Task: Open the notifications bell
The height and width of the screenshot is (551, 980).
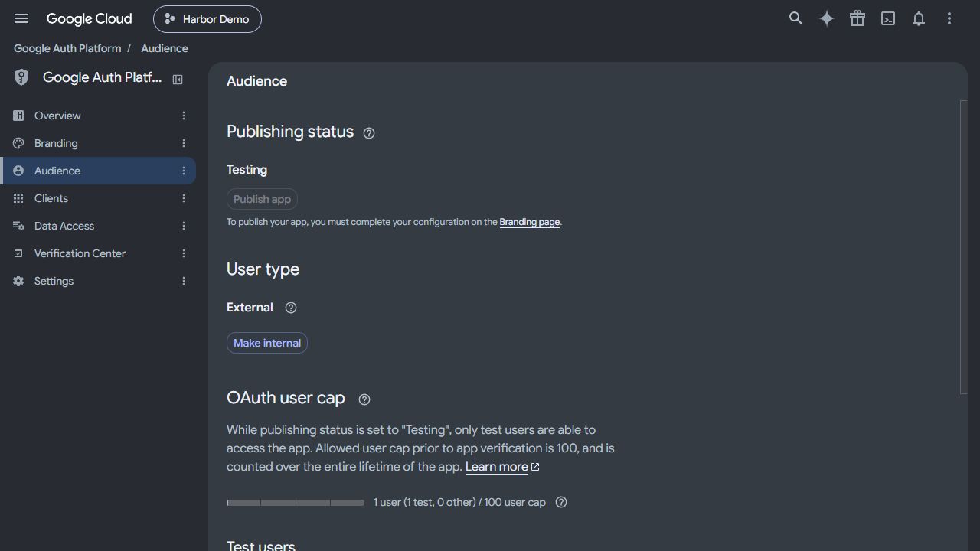Action: point(919,18)
